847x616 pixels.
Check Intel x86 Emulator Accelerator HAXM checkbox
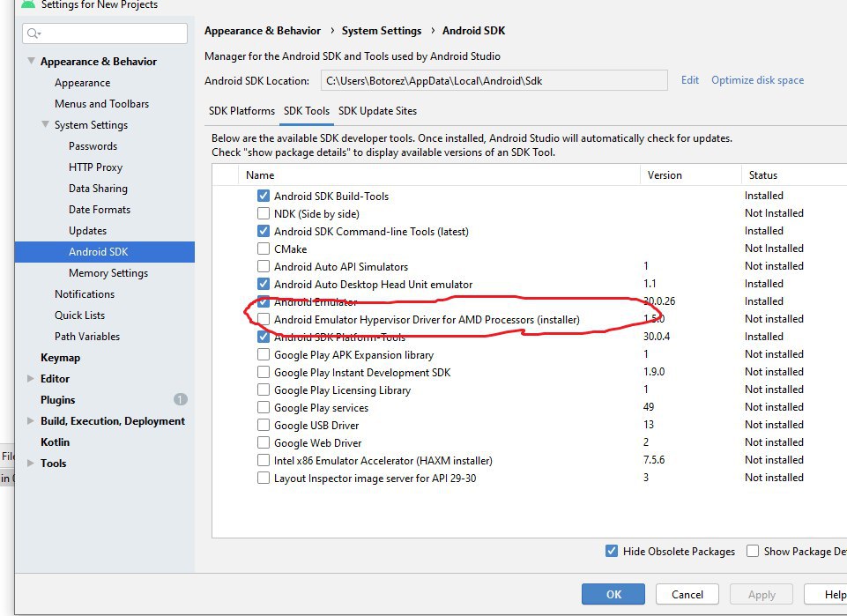pyautogui.click(x=263, y=461)
